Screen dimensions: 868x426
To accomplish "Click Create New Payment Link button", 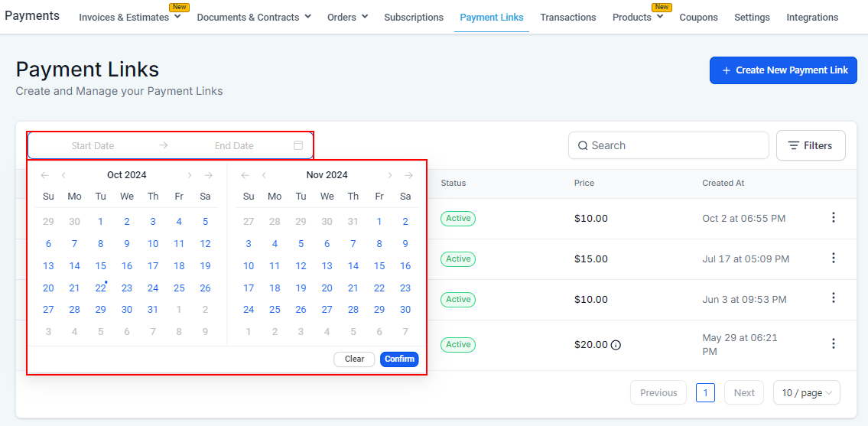I will (783, 70).
